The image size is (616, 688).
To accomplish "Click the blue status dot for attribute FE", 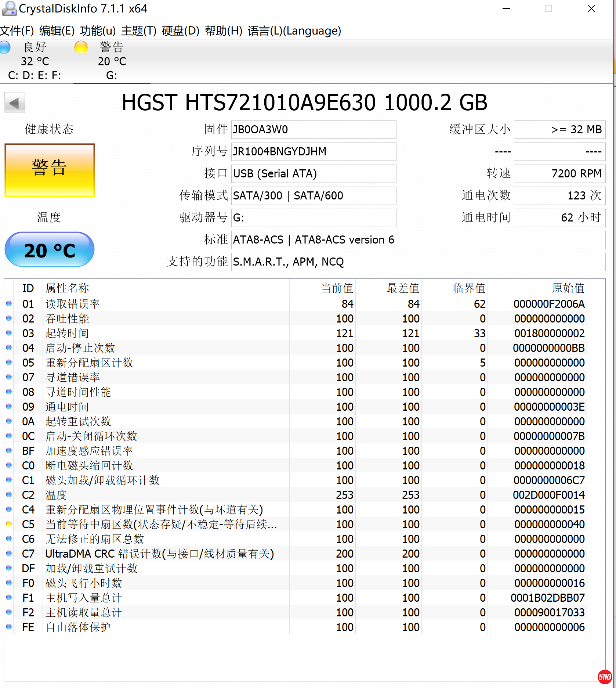I will click(x=9, y=627).
